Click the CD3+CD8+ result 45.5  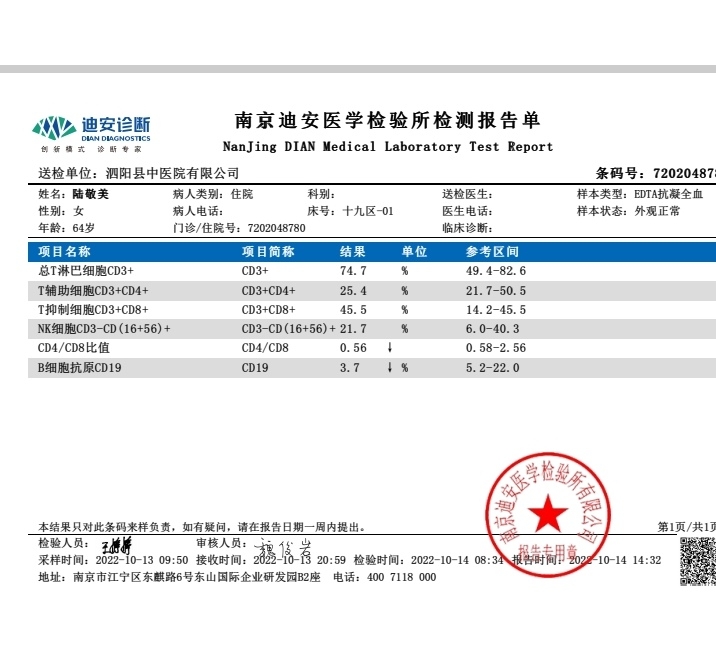click(353, 310)
